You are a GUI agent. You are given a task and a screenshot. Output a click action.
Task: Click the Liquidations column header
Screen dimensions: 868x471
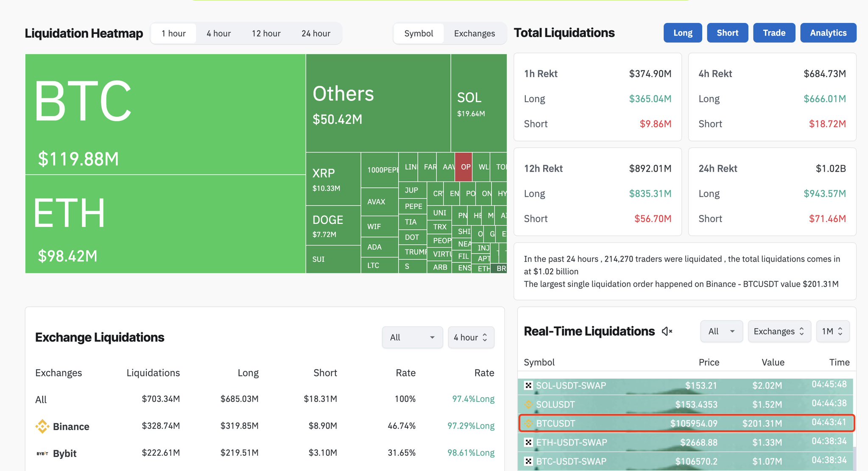[x=153, y=373]
